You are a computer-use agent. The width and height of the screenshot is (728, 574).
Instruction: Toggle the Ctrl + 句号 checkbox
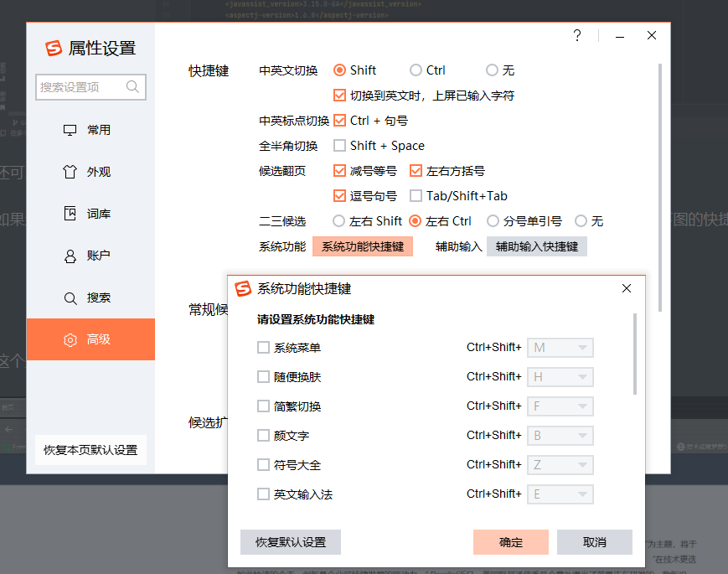tap(339, 121)
